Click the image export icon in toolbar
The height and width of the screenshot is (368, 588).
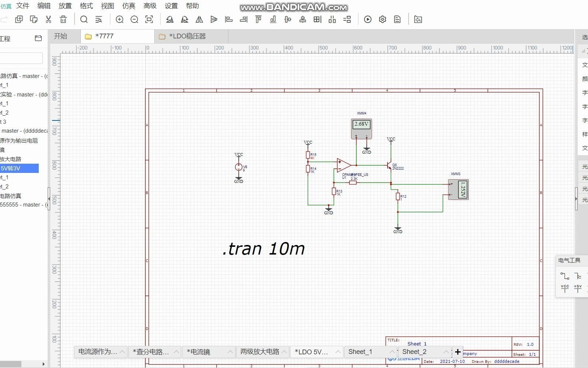[x=418, y=19]
